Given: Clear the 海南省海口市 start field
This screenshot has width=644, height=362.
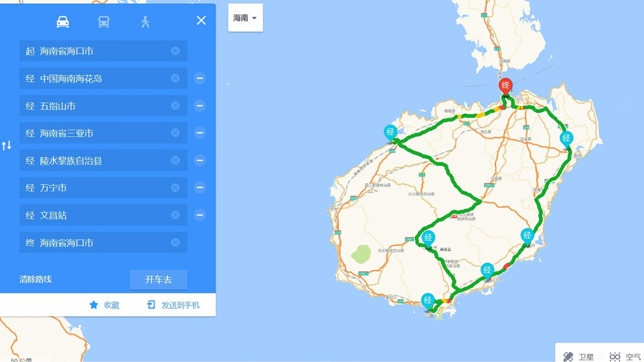Looking at the screenshot, I should tap(175, 51).
